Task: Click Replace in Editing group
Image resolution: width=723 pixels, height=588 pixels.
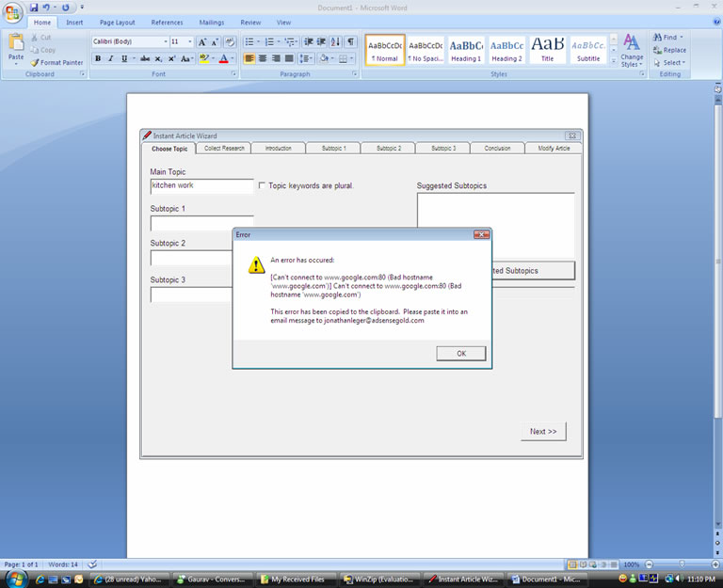Action: coord(670,50)
